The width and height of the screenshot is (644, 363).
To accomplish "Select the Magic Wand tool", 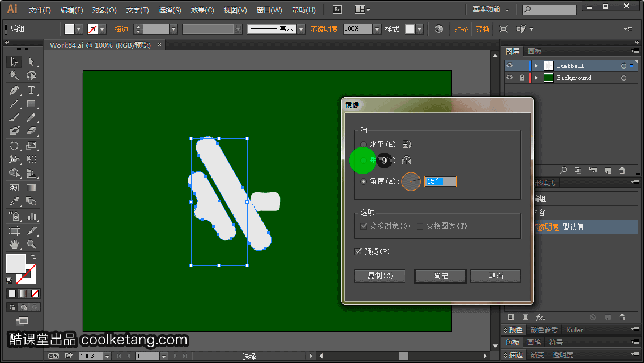I will click(14, 75).
